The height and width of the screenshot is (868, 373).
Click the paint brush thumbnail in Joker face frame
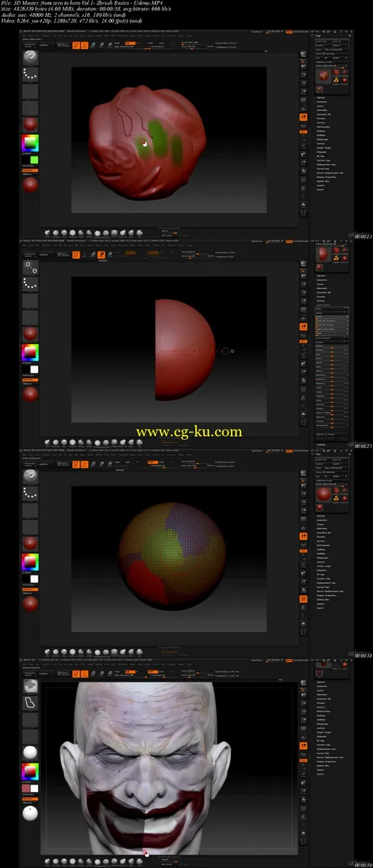coord(30,686)
